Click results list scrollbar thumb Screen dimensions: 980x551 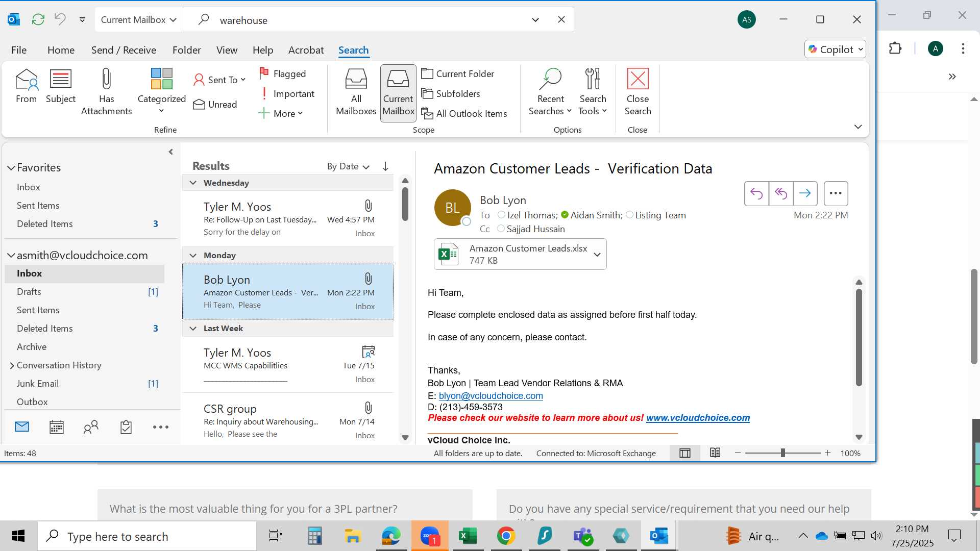point(405,204)
